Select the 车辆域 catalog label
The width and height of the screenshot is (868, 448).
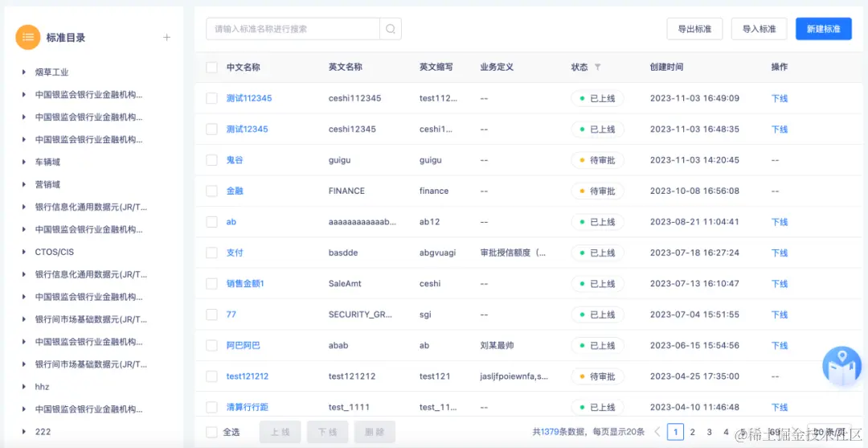(x=47, y=162)
